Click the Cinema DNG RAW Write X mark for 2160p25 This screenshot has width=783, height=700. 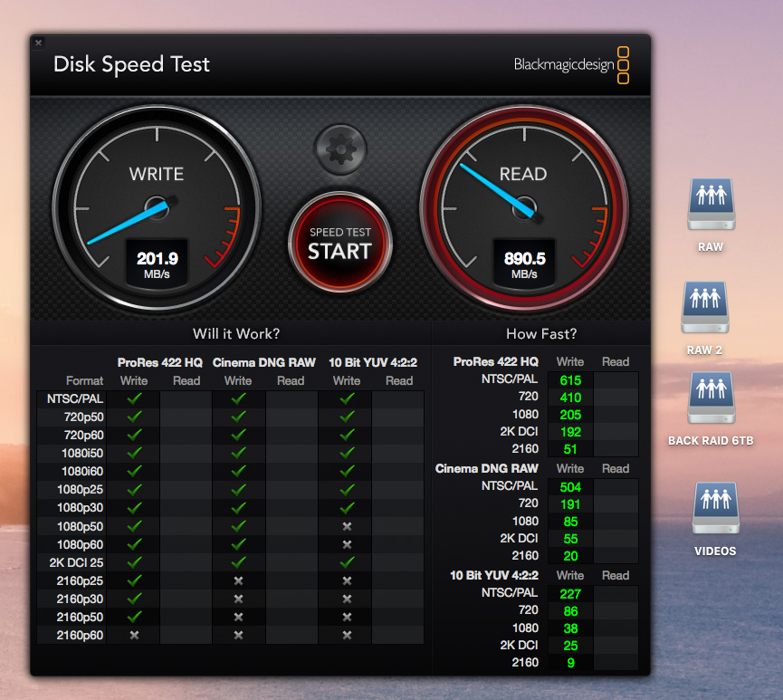coord(239,580)
